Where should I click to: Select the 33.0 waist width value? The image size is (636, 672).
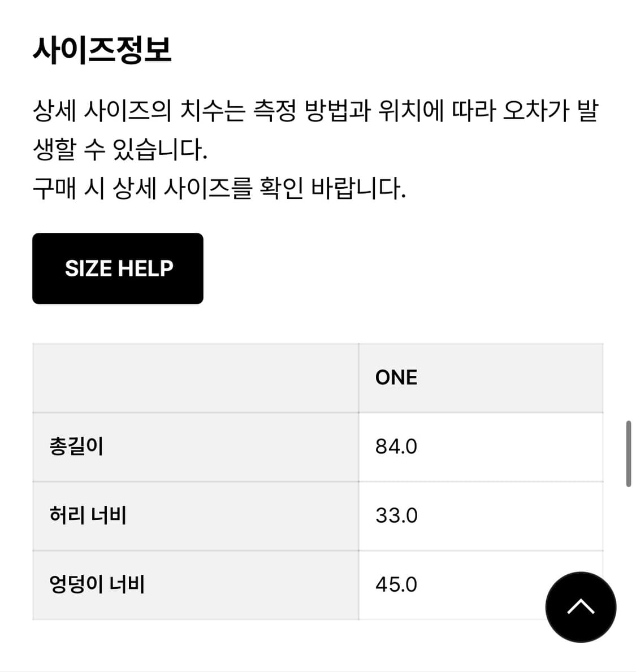396,515
